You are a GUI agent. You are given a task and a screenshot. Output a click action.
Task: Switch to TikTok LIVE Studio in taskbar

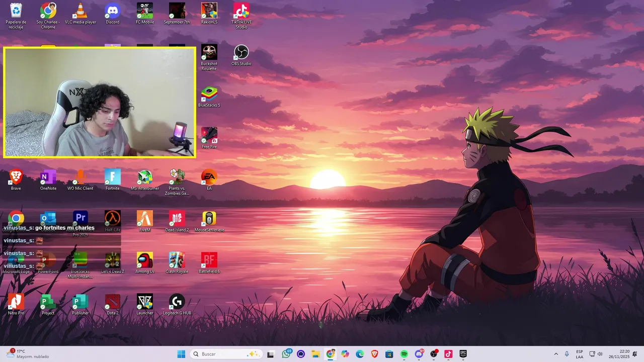448,354
